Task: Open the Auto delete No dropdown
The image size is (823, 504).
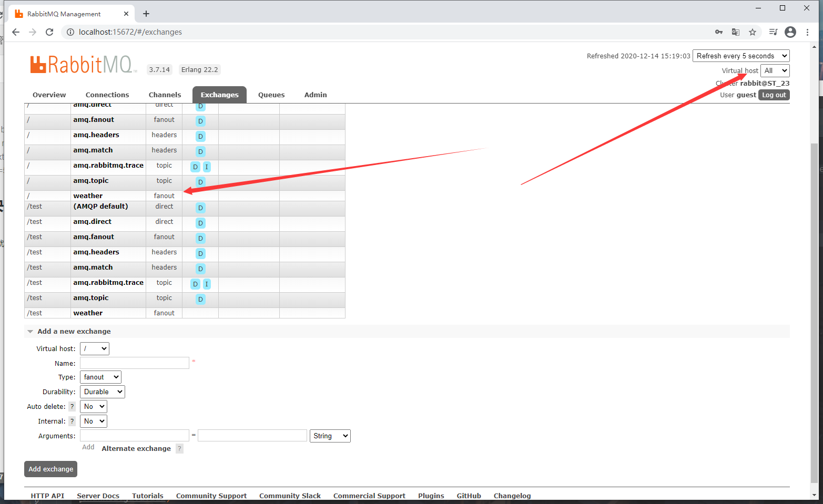Action: point(94,406)
